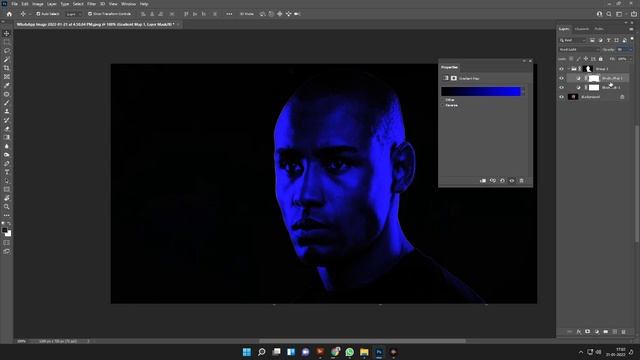640x360 pixels.
Task: Select the Spot Healing Brush tool
Action: coord(7,94)
